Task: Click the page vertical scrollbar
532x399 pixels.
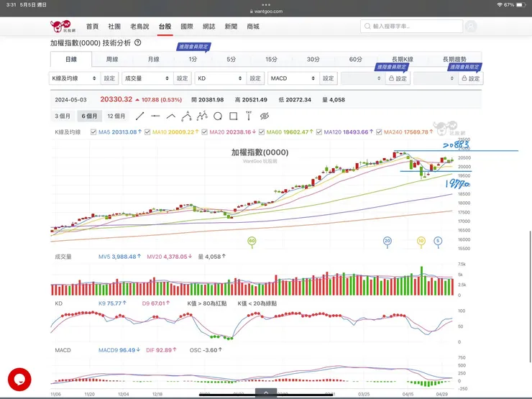Action: click(530, 297)
